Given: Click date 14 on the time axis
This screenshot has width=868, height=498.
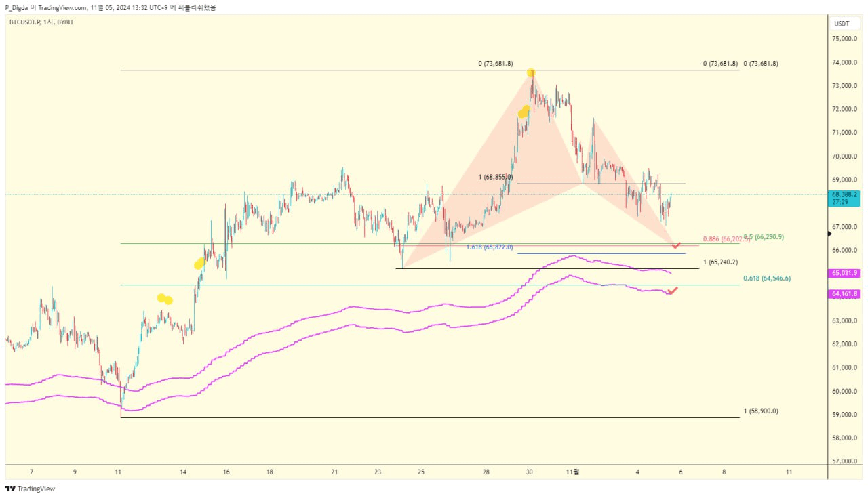Looking at the screenshot, I should (183, 471).
